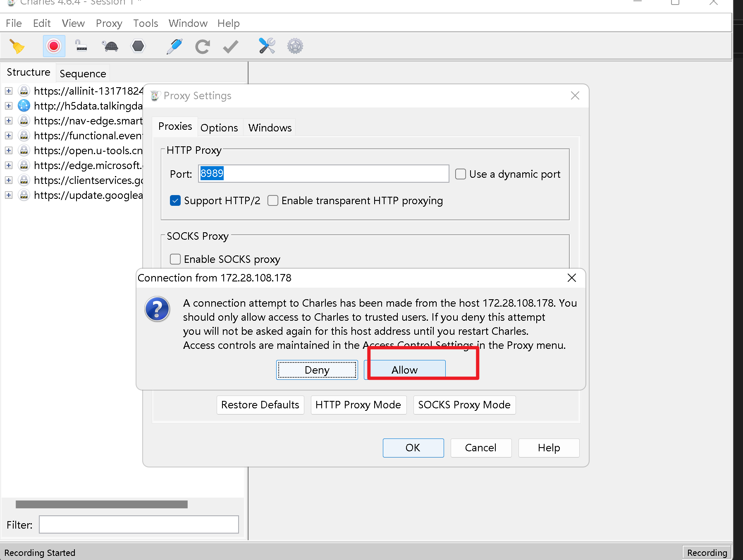Click lock icon beside allinit host

pos(24,91)
